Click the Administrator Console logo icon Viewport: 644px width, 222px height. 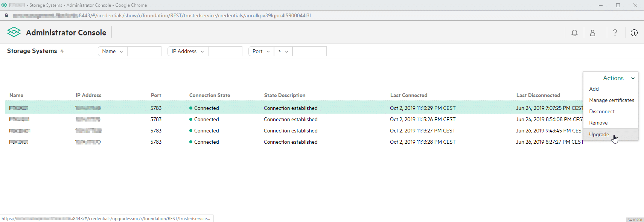[14, 32]
